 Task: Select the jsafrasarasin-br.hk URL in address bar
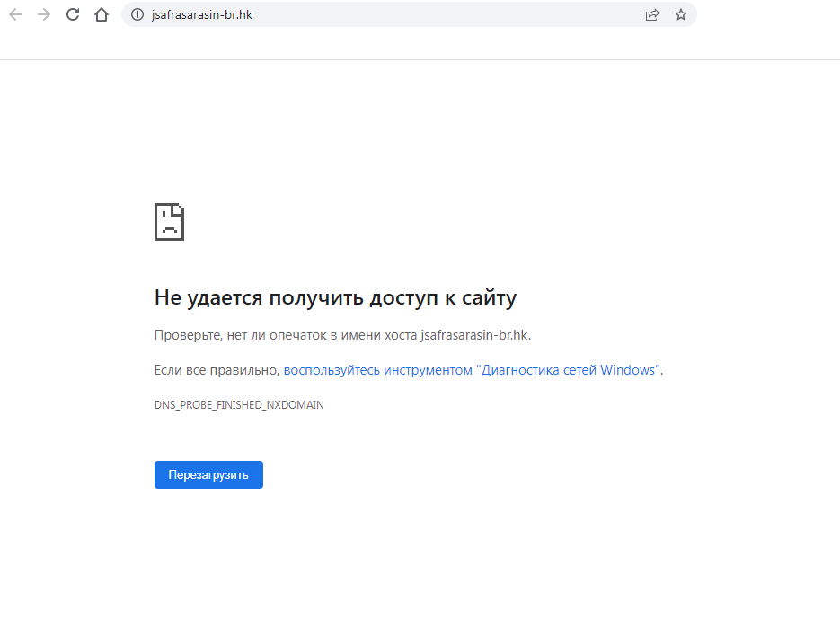202,14
